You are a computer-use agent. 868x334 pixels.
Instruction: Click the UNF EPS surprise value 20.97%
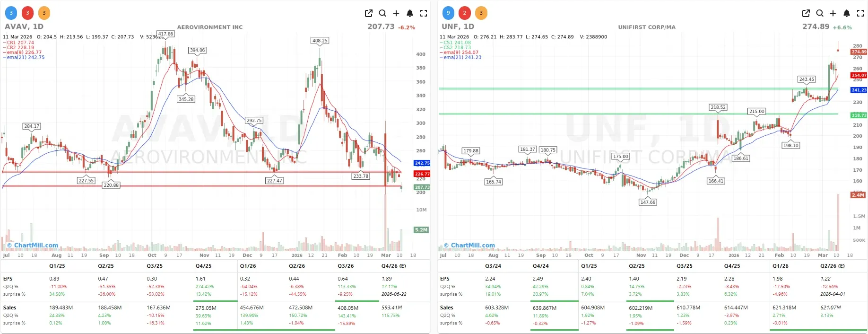point(540,294)
